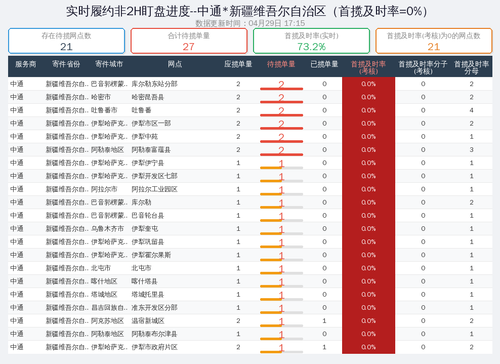This screenshot has height=364, width=500.
Task: Click the 已揽单量 column header
Action: click(324, 64)
